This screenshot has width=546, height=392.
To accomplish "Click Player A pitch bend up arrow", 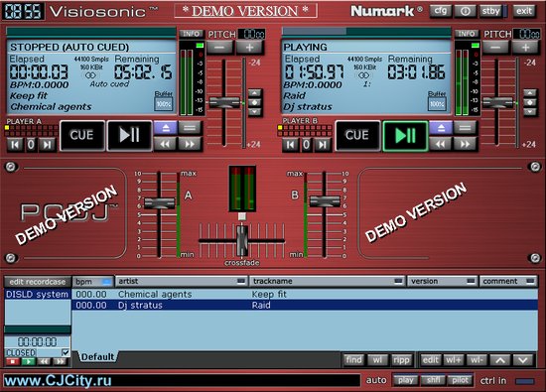I will point(254,93).
